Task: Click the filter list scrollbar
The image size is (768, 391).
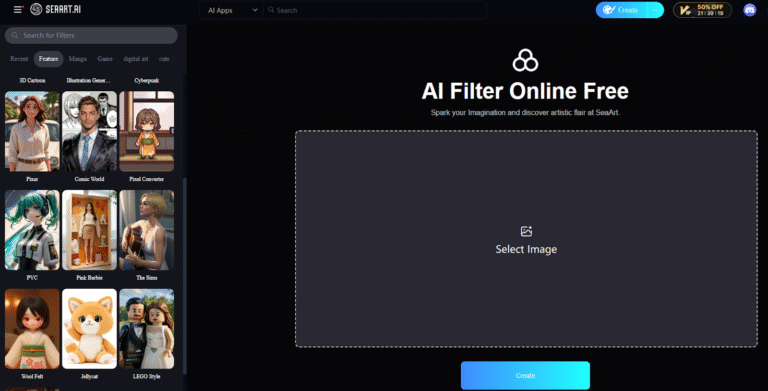Action: [x=185, y=275]
